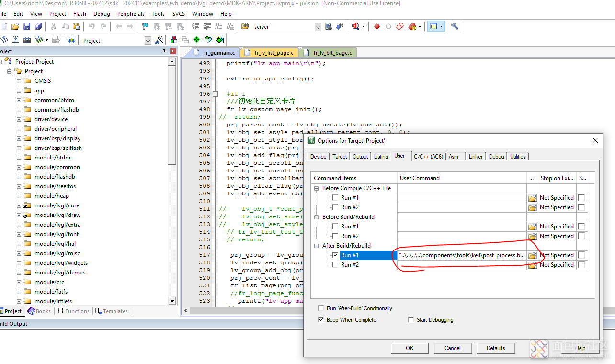Open Options for Target magic wand icon
Viewport: 615px width, 364px height.
[159, 40]
